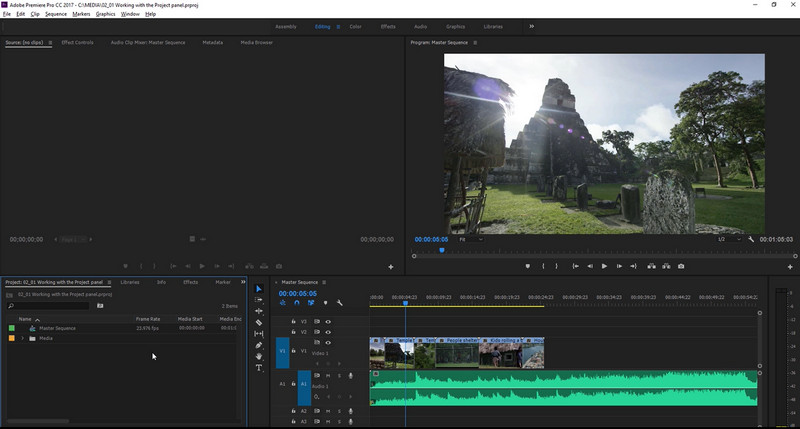Open the Source panel menu

click(x=50, y=43)
